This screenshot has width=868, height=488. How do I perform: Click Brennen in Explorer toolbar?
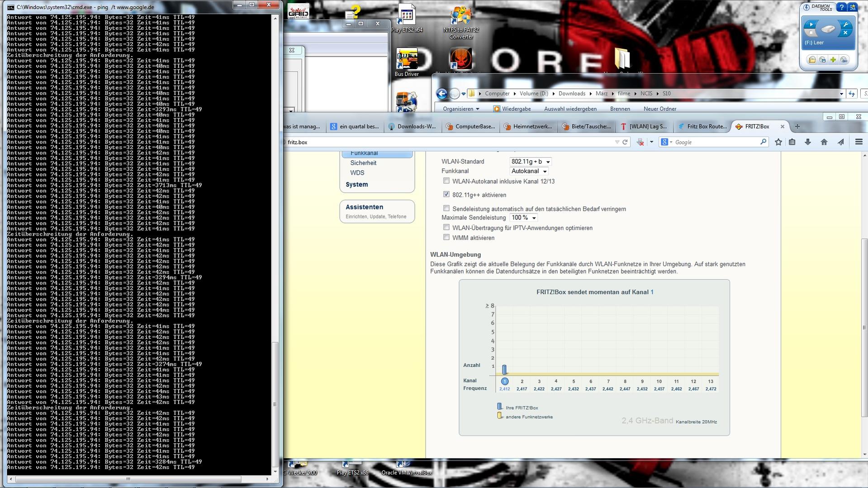[620, 109]
